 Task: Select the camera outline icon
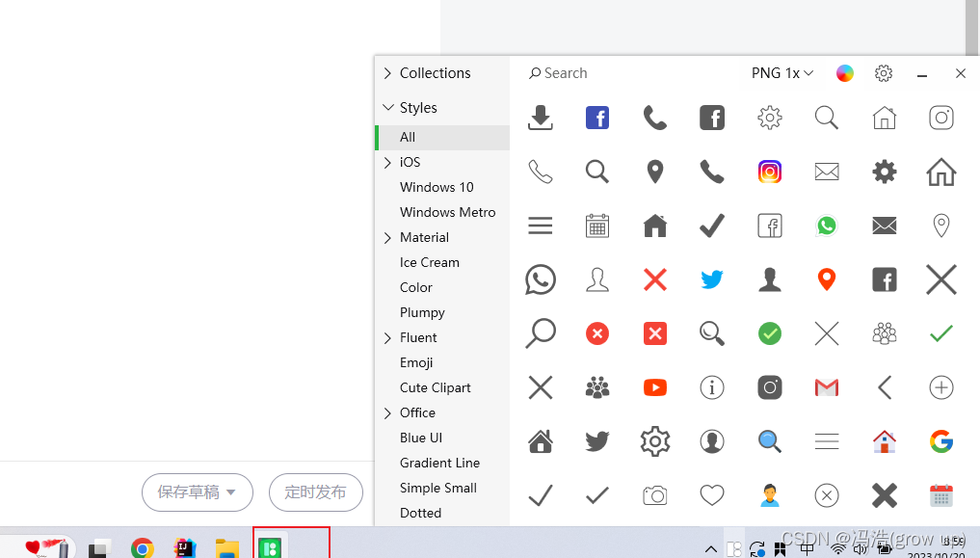pyautogui.click(x=655, y=495)
